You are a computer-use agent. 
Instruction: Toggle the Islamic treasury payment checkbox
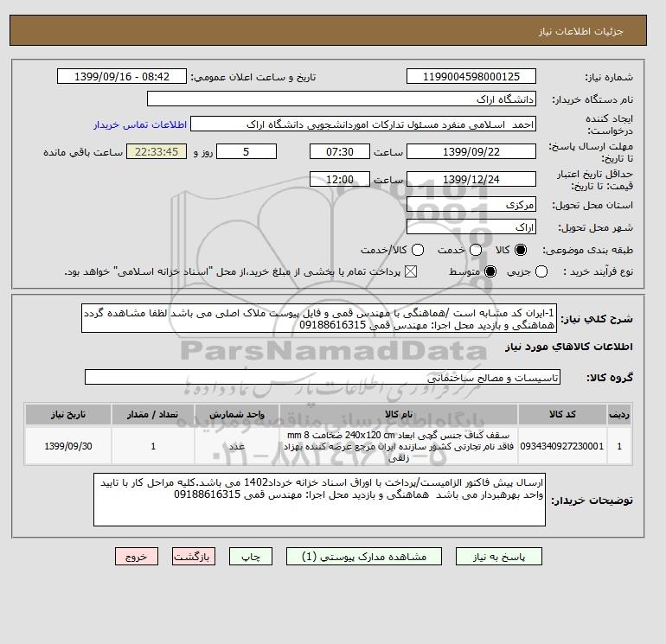click(x=410, y=271)
